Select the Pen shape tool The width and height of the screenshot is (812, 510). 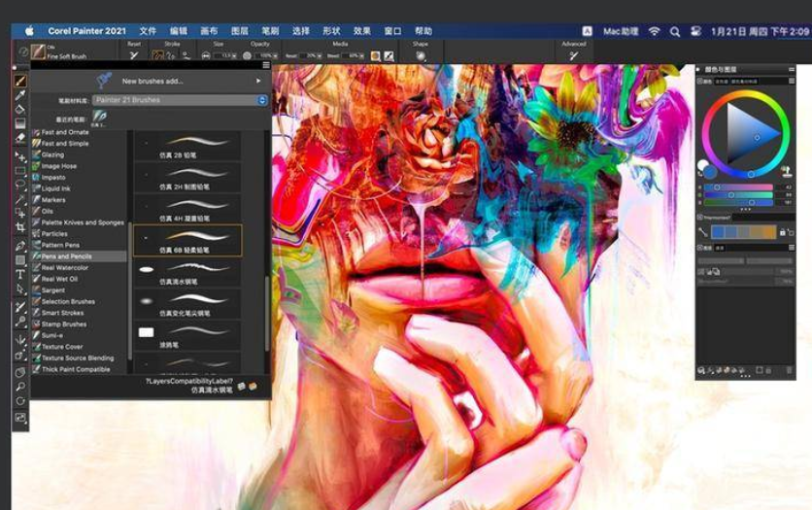pos(20,246)
